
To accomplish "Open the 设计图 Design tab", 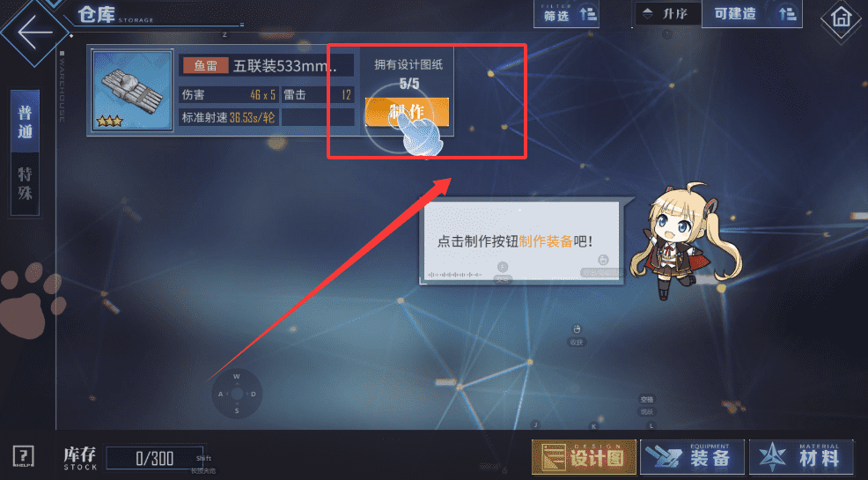I will [584, 457].
